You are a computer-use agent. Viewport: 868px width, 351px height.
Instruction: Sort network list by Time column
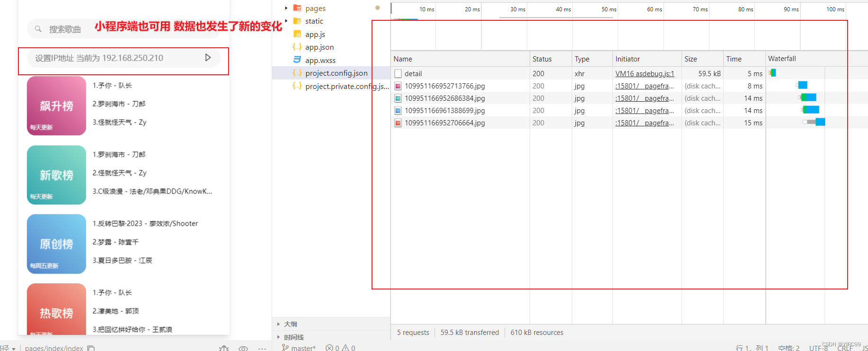(744, 59)
